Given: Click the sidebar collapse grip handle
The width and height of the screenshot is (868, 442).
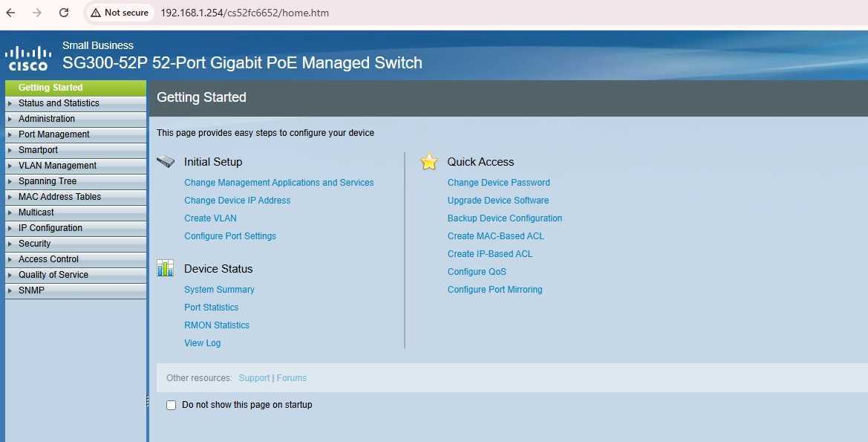Looking at the screenshot, I should [147, 401].
